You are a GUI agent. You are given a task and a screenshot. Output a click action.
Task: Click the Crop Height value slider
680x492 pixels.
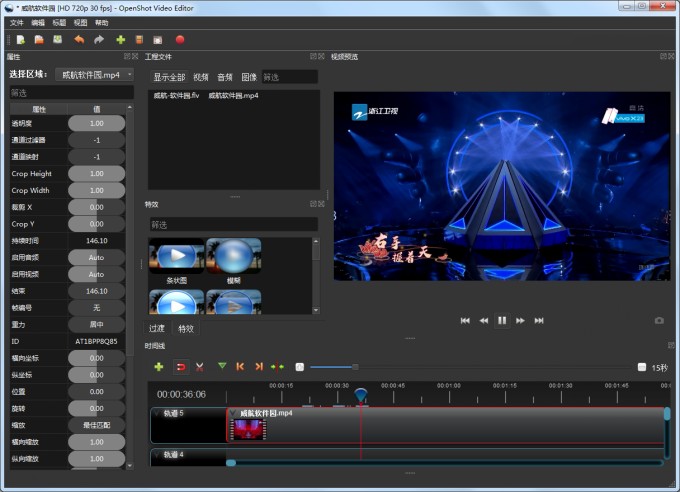point(96,174)
